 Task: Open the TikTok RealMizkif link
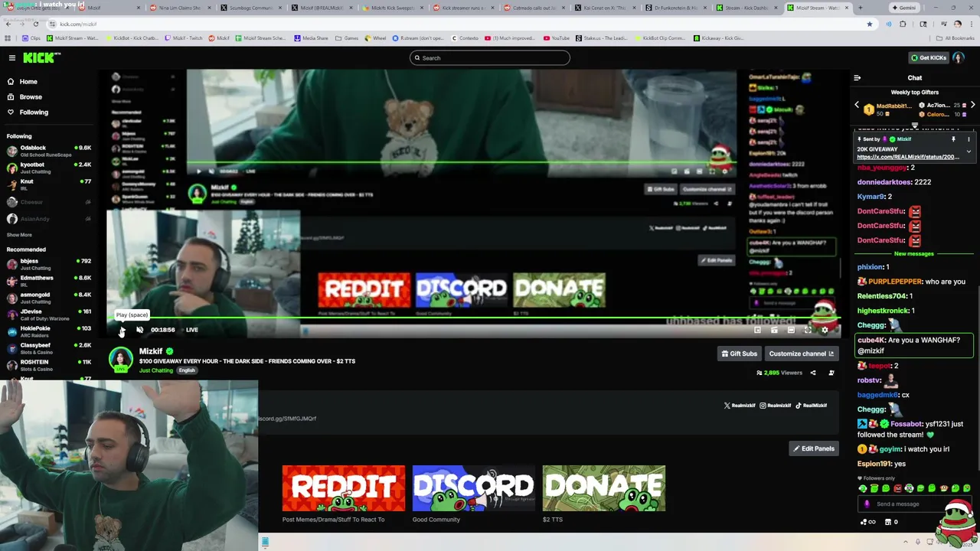(x=811, y=406)
